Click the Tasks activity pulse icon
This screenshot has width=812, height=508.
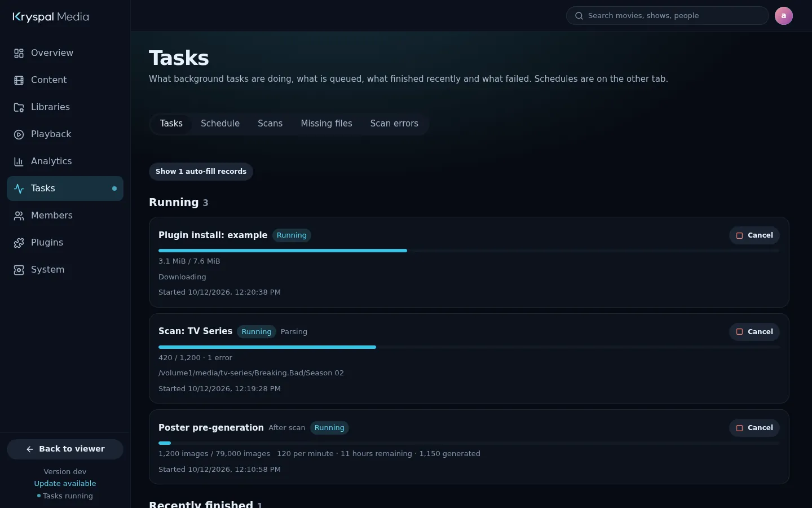pos(19,189)
